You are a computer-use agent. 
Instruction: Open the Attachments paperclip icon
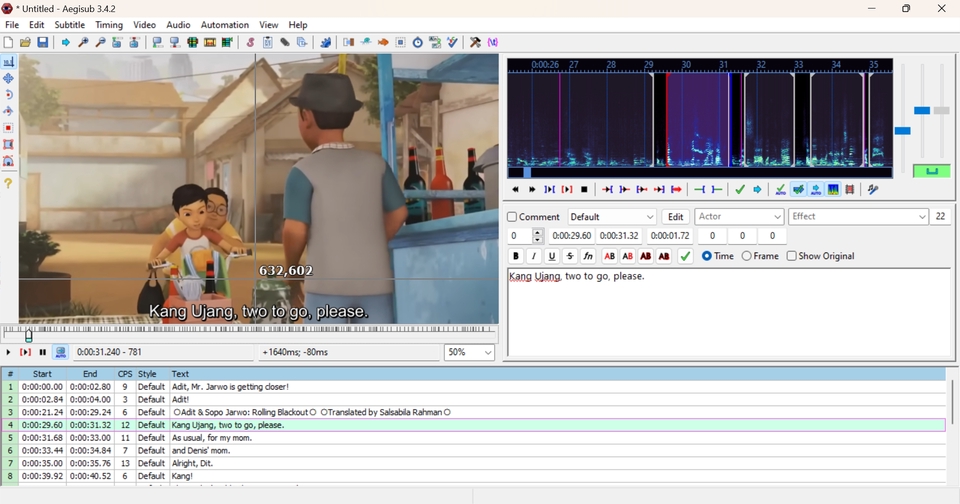pos(285,42)
